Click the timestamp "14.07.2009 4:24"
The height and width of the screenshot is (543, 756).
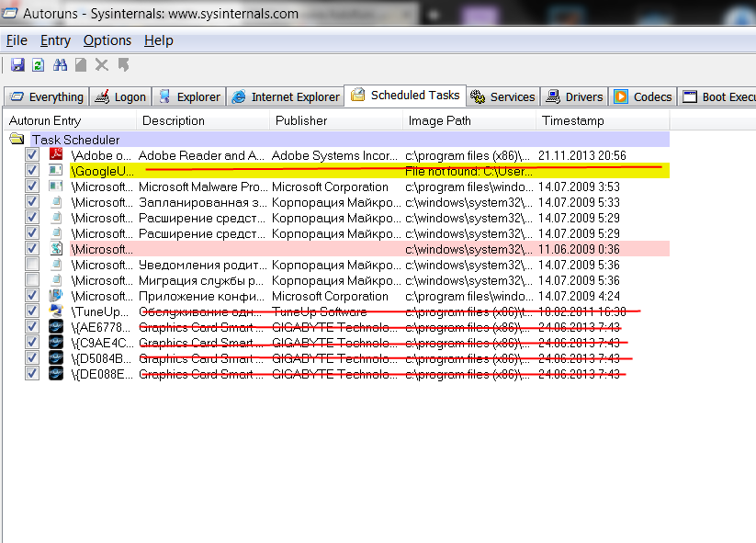point(579,296)
